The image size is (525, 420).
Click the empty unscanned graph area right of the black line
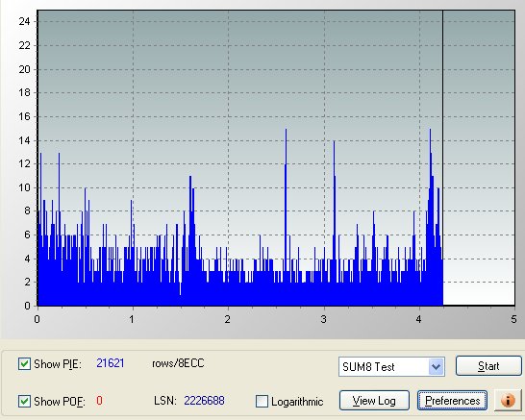point(479,158)
